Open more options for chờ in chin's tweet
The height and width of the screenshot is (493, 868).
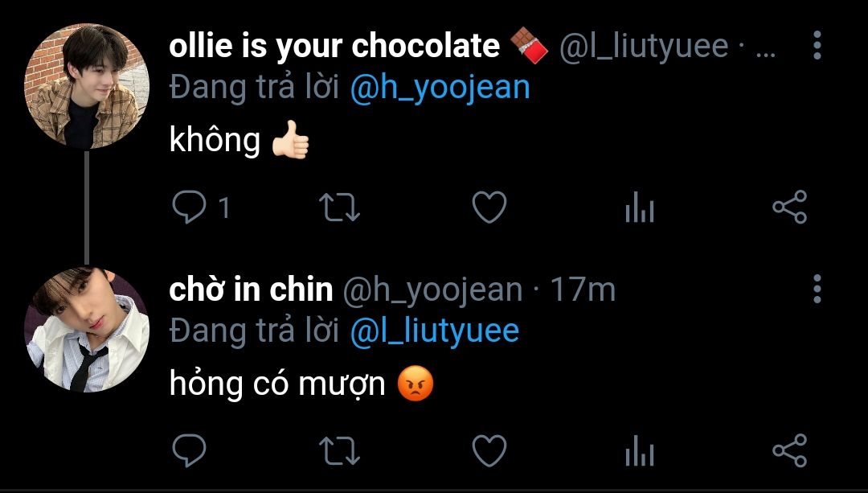point(817,289)
